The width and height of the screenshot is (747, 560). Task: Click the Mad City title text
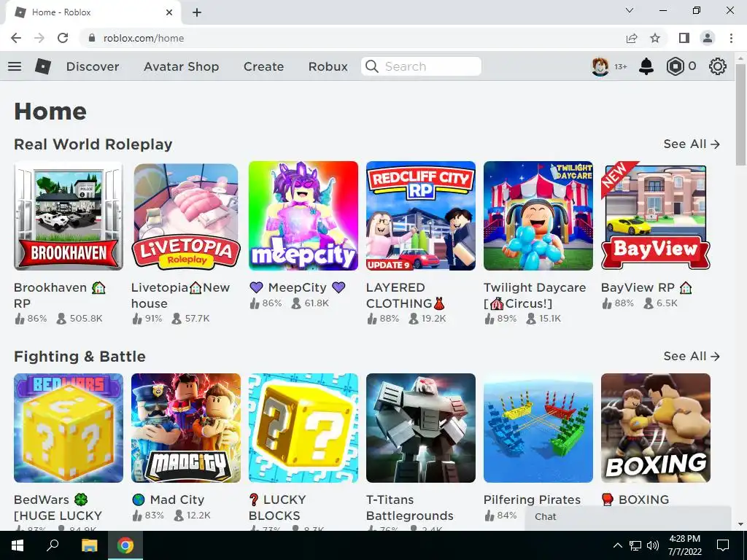click(x=169, y=499)
